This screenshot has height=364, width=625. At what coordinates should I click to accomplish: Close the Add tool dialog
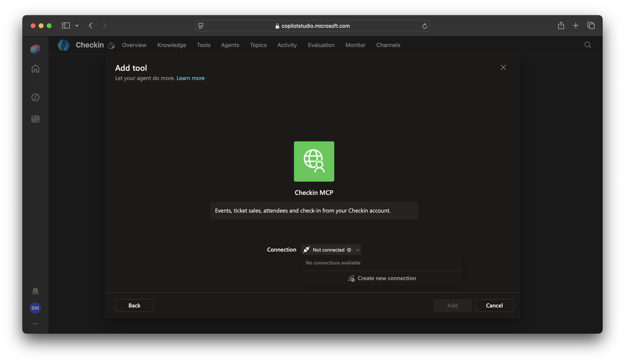(x=503, y=67)
